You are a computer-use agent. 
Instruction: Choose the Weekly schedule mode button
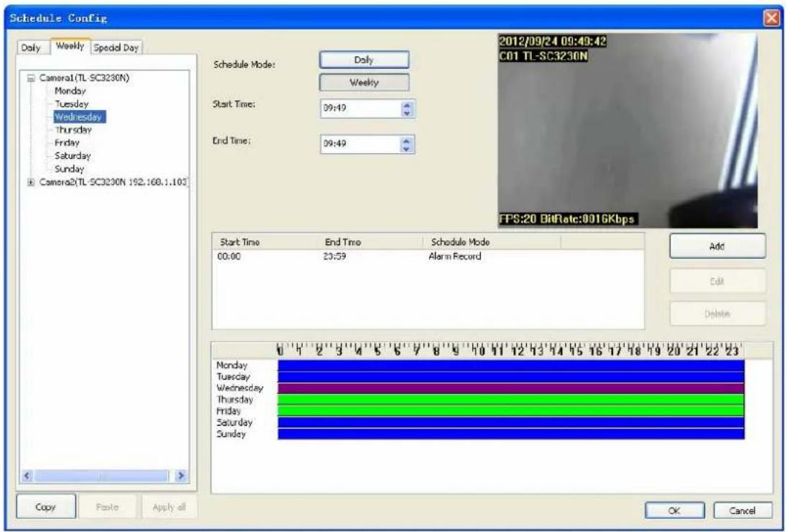364,82
